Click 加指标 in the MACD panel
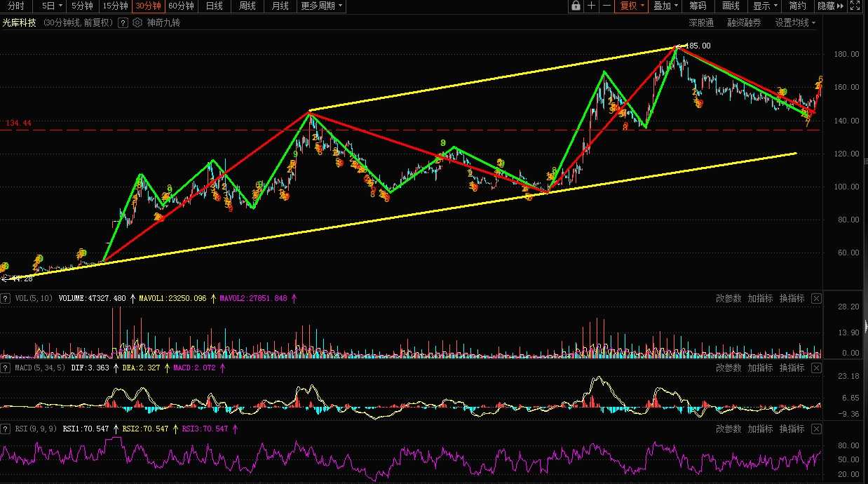868x484 pixels. coord(760,368)
